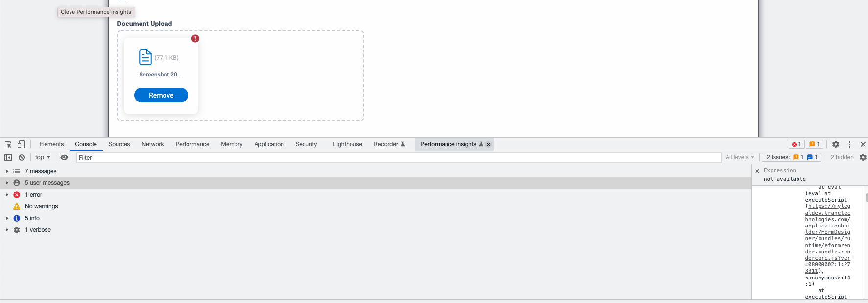This screenshot has height=303, width=868.
Task: Open the All levels dropdown
Action: click(740, 157)
